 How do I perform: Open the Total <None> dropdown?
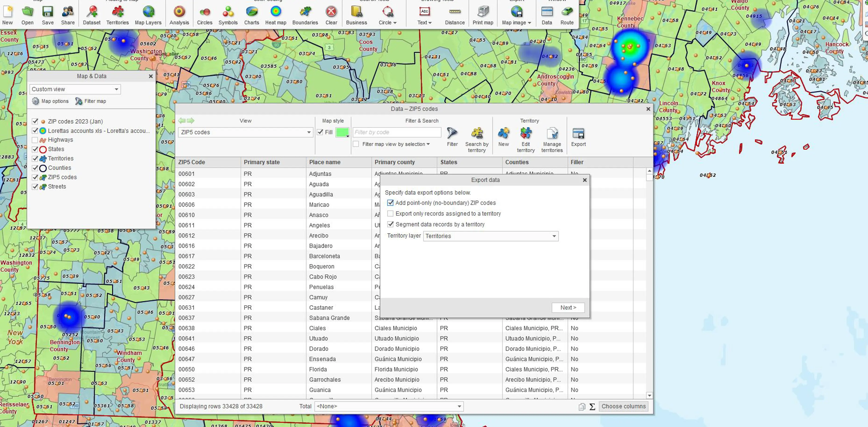point(389,406)
